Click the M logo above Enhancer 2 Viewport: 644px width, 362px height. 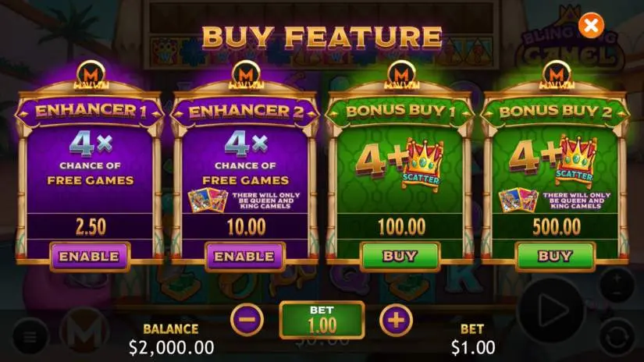pos(246,75)
